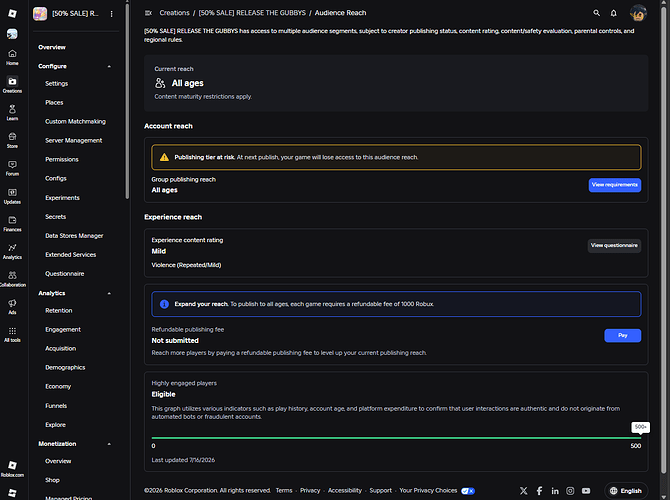This screenshot has height=500, width=670.
Task: Open the X (Twitter) social icon
Action: [523, 491]
